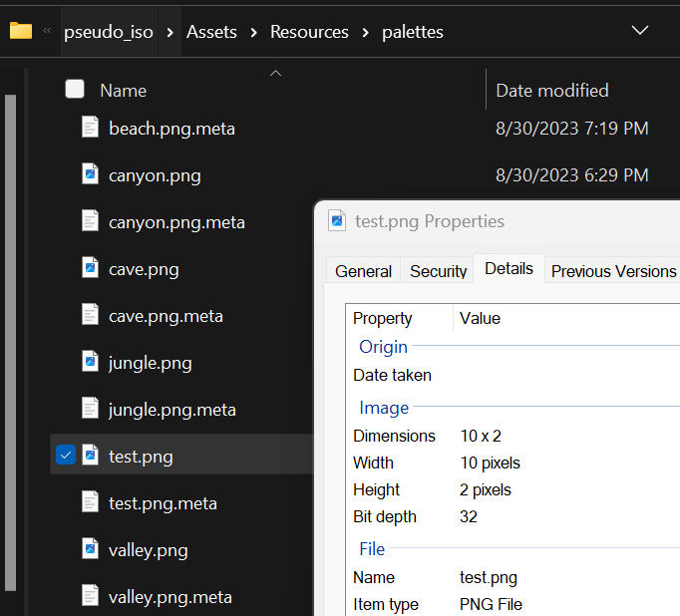The width and height of the screenshot is (680, 616).
Task: Click the test.png Properties title icon
Action: tap(337, 221)
